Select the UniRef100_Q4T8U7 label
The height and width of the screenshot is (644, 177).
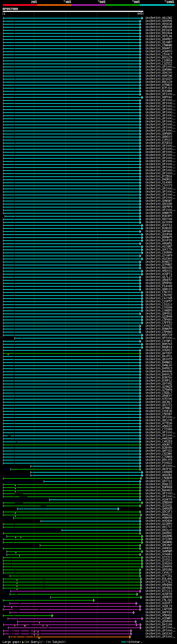coord(159,353)
